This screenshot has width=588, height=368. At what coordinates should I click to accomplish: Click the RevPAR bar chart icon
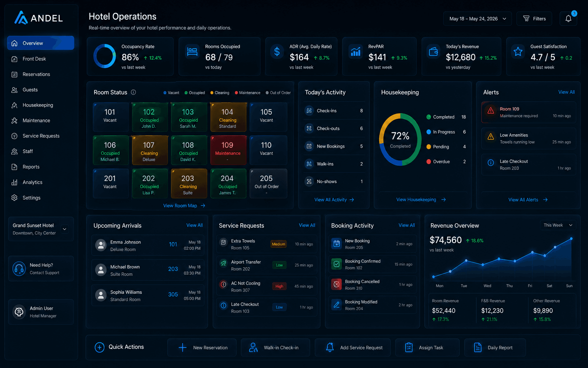pyautogui.click(x=356, y=52)
